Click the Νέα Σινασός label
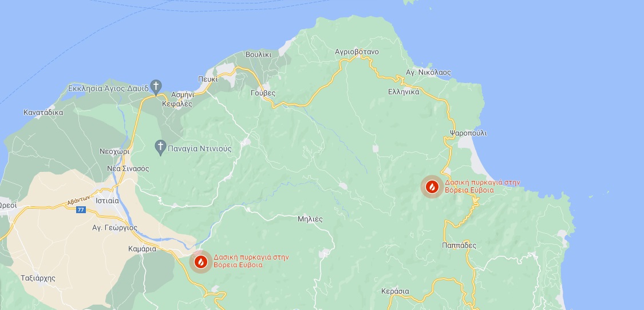This screenshot has width=644, height=310. click(128, 168)
